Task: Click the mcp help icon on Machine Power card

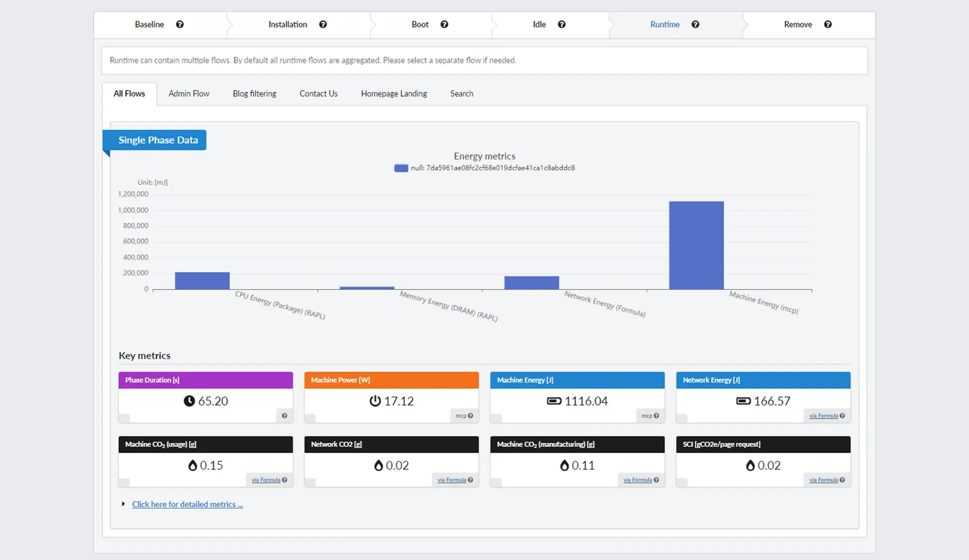Action: (x=470, y=415)
